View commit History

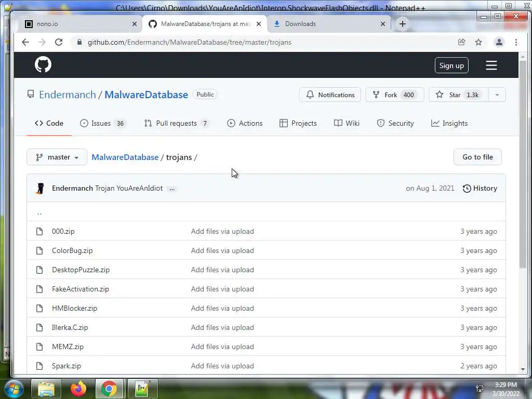(x=480, y=188)
